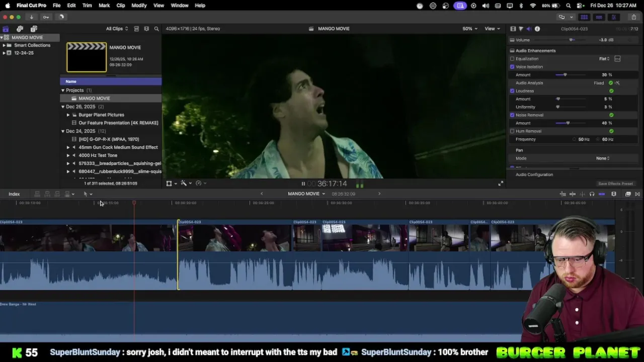This screenshot has width=644, height=362.
Task: Collapse the Projects group in browser
Action: [63, 90]
